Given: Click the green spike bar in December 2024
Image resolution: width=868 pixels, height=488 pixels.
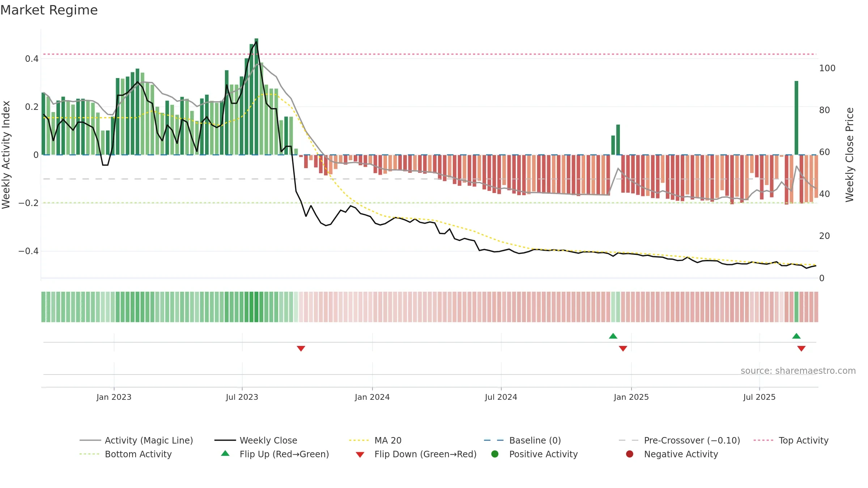Looking at the screenshot, I should point(618,140).
